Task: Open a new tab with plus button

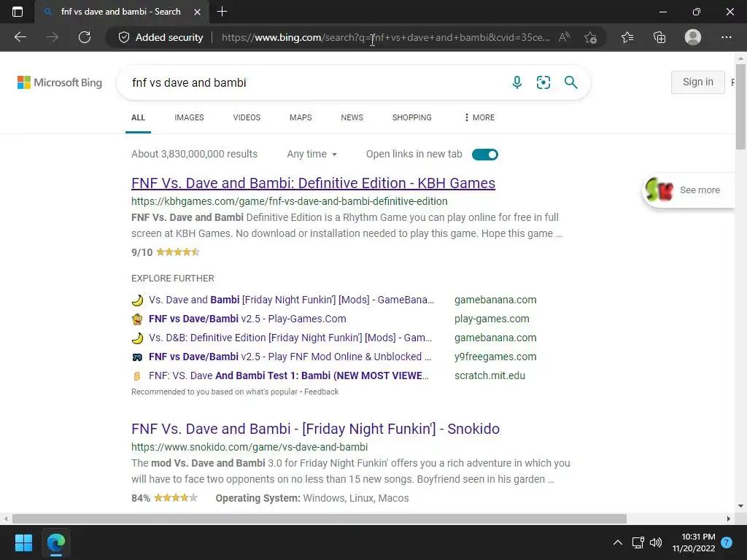Action: point(222,12)
